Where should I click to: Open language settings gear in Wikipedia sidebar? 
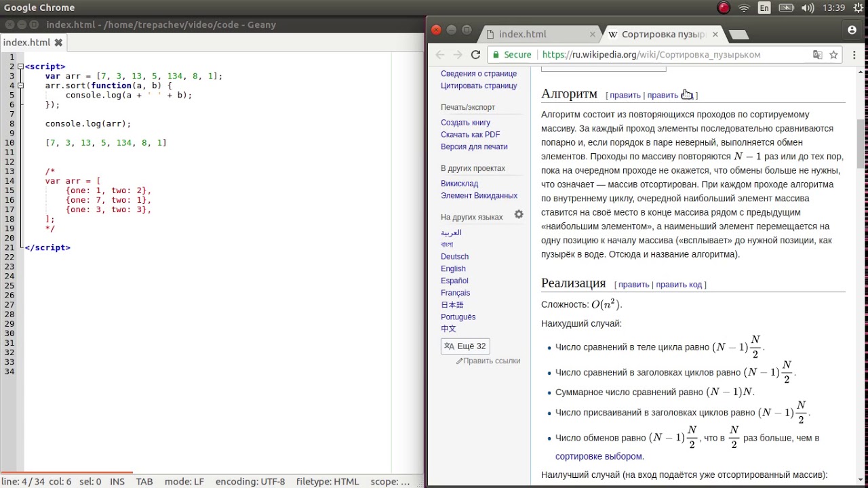coord(519,214)
